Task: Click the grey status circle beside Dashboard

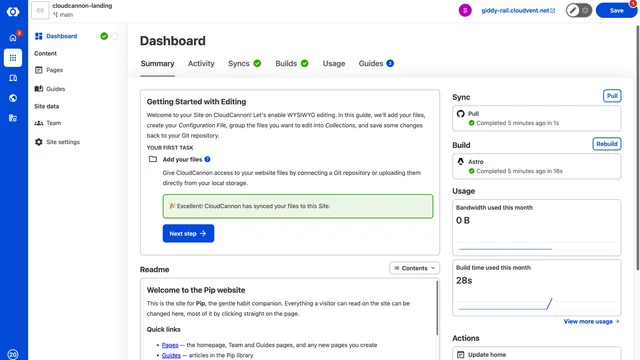Action: (x=115, y=36)
